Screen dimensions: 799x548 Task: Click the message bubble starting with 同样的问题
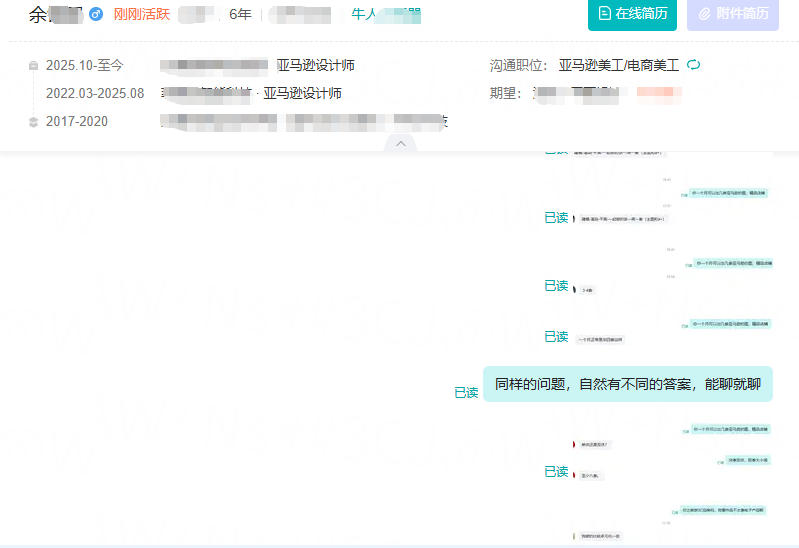pos(627,384)
